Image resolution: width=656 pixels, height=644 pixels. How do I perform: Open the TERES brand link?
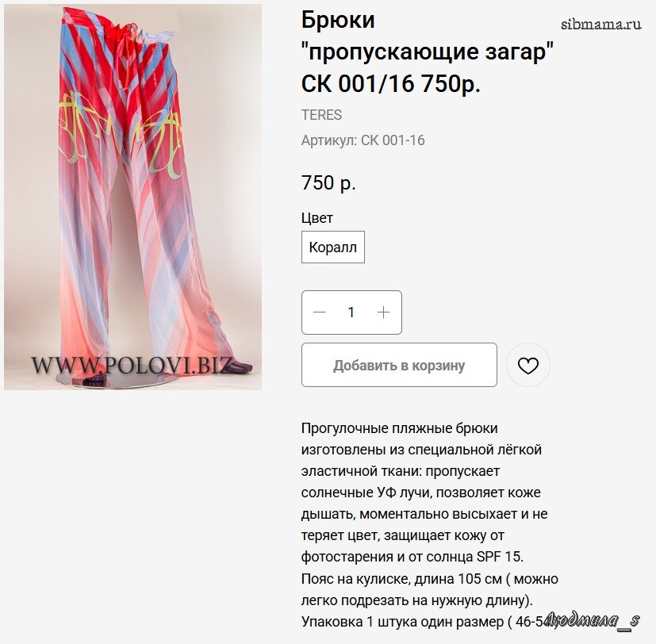(322, 114)
